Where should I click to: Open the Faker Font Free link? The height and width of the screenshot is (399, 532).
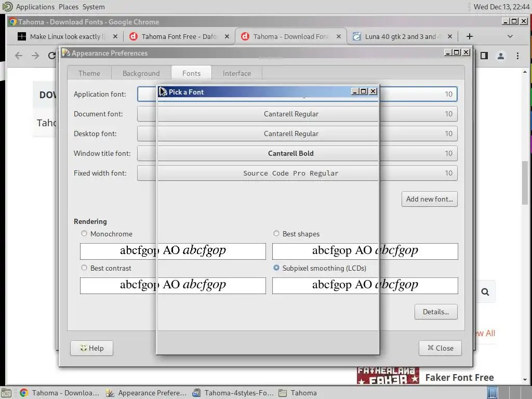pyautogui.click(x=459, y=378)
